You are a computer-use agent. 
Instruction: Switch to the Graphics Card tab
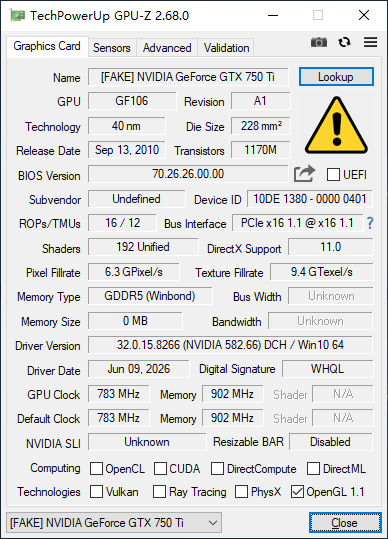47,46
